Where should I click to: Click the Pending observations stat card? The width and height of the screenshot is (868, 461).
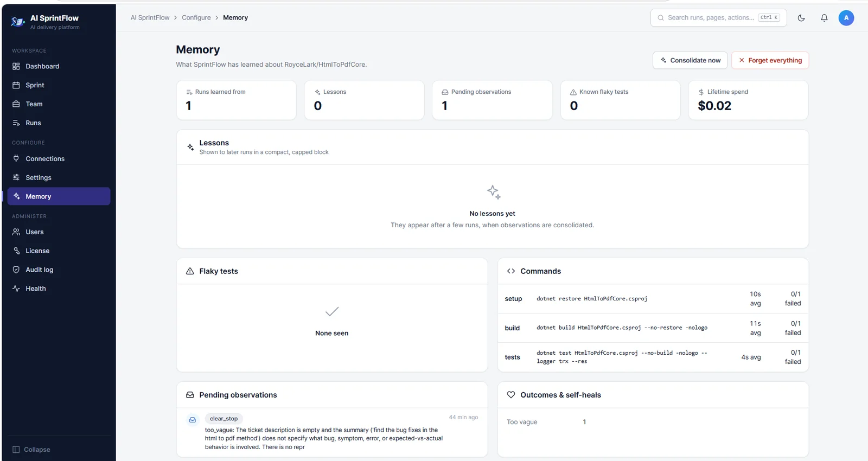coord(492,100)
